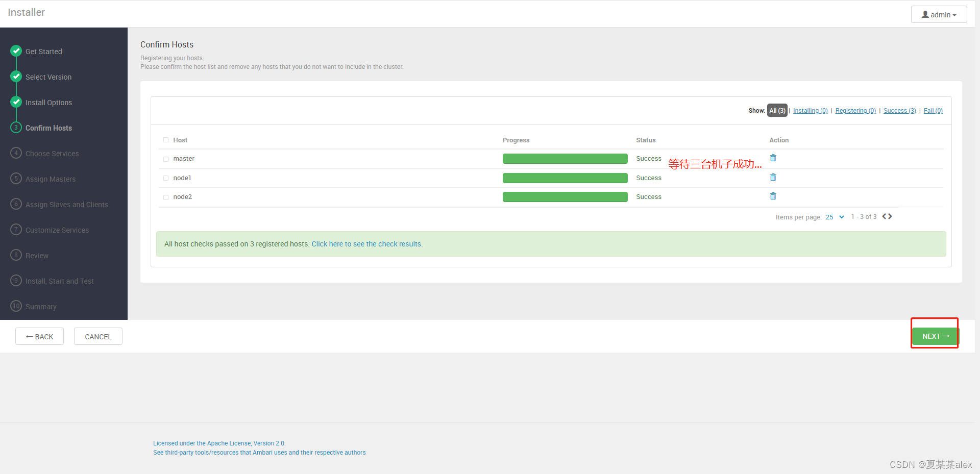The height and width of the screenshot is (474, 980).
Task: Open the host check results link
Action: point(367,244)
